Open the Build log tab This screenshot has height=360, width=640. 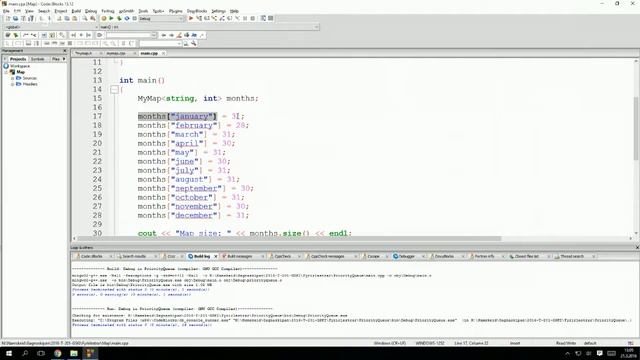[202, 256]
